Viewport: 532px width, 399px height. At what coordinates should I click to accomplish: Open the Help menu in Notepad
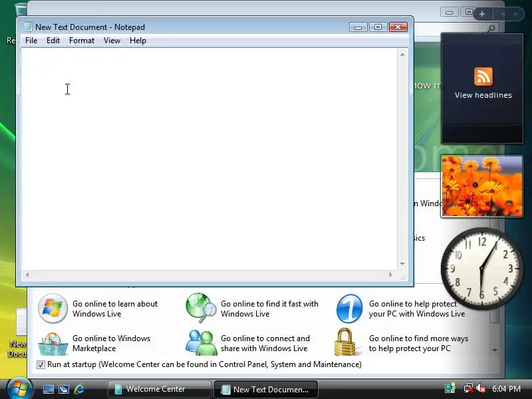click(138, 41)
